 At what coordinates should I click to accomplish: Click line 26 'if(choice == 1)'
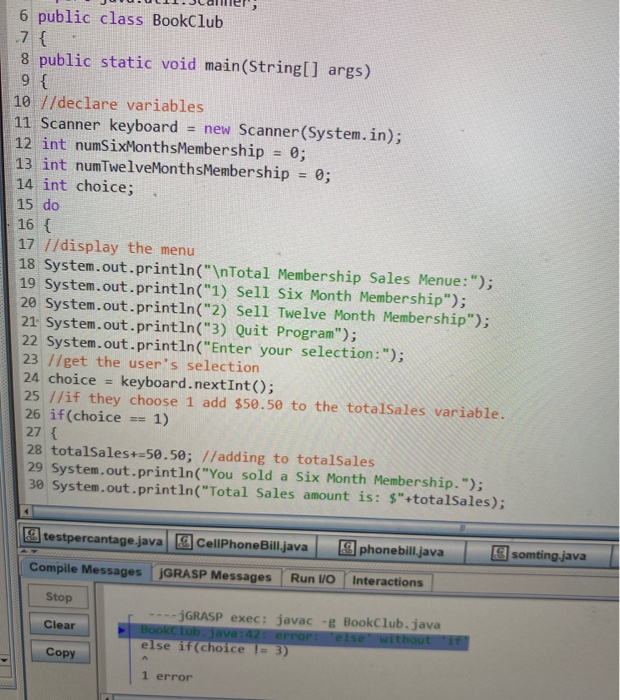tap(109, 417)
